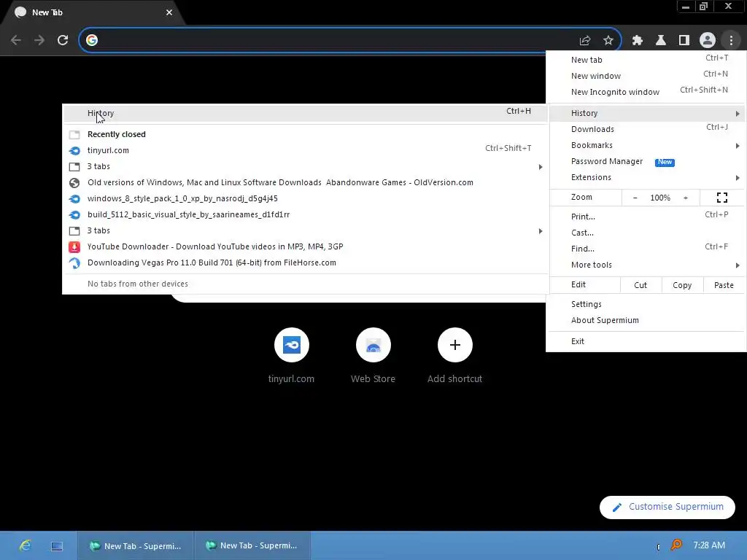Switch to first New Tab - Supermium taskbar window
Viewport: 747px width, 560px height.
point(136,545)
